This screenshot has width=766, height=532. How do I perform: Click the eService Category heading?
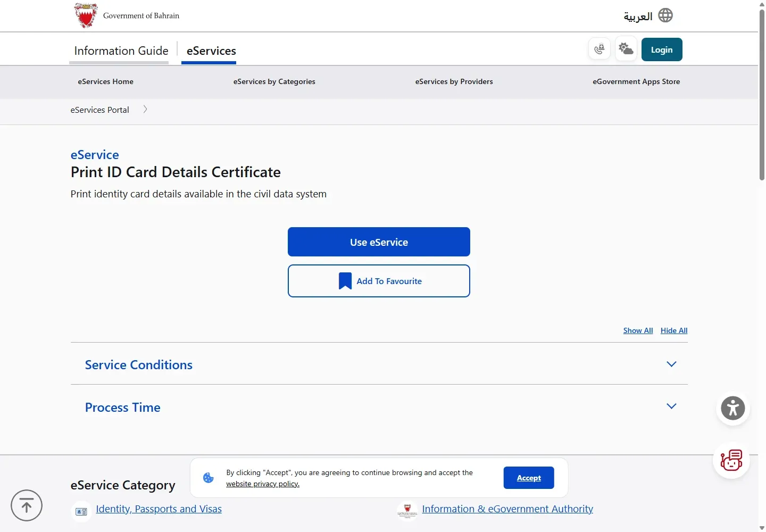coord(123,485)
